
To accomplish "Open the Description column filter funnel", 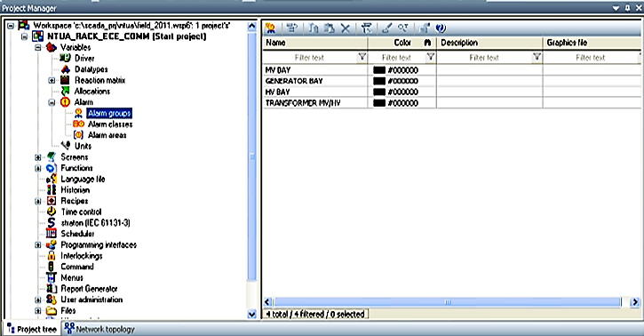I will [x=537, y=57].
